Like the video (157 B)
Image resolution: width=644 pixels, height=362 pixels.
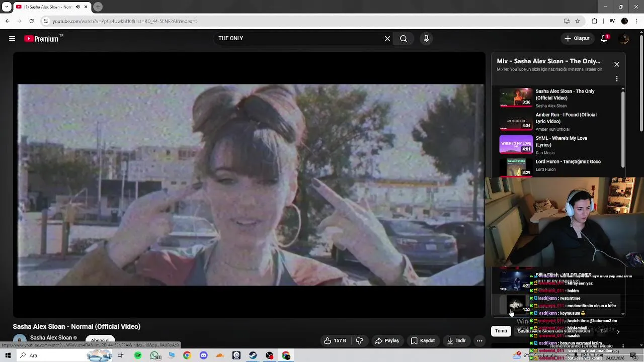pyautogui.click(x=335, y=341)
